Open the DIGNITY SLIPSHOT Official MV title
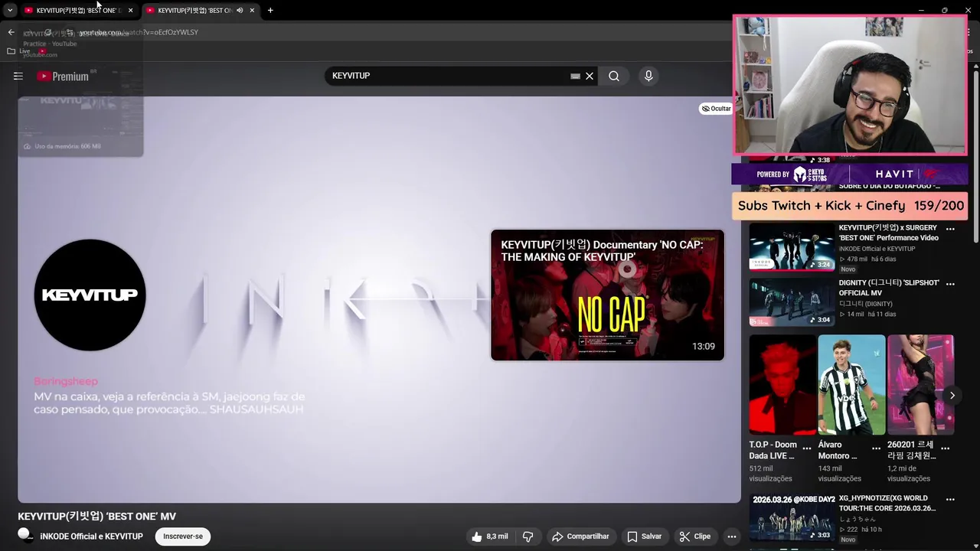This screenshot has height=551, width=980. pyautogui.click(x=889, y=288)
